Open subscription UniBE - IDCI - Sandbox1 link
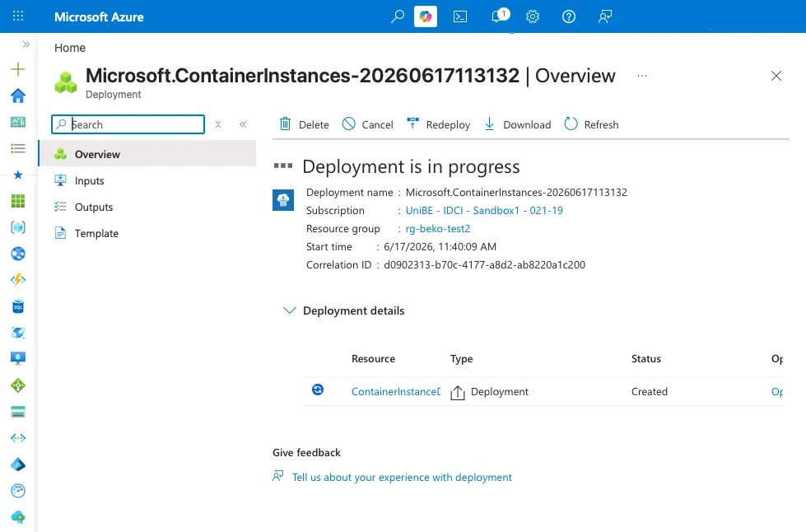 click(x=484, y=211)
